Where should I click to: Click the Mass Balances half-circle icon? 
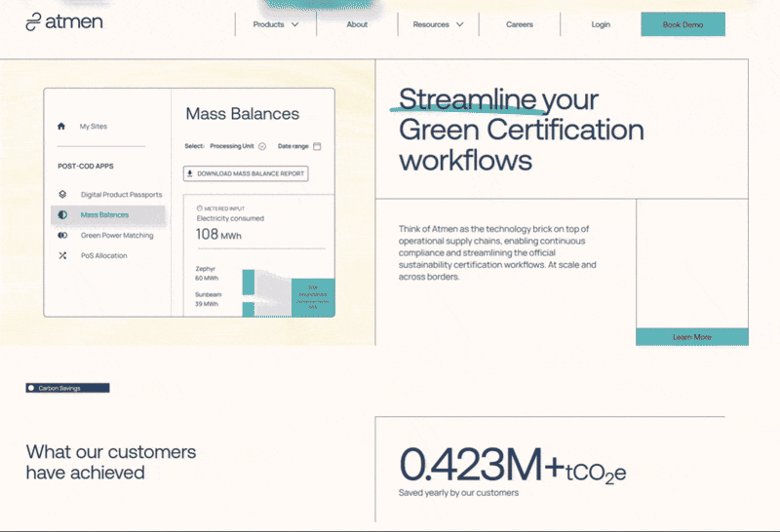[x=62, y=214]
